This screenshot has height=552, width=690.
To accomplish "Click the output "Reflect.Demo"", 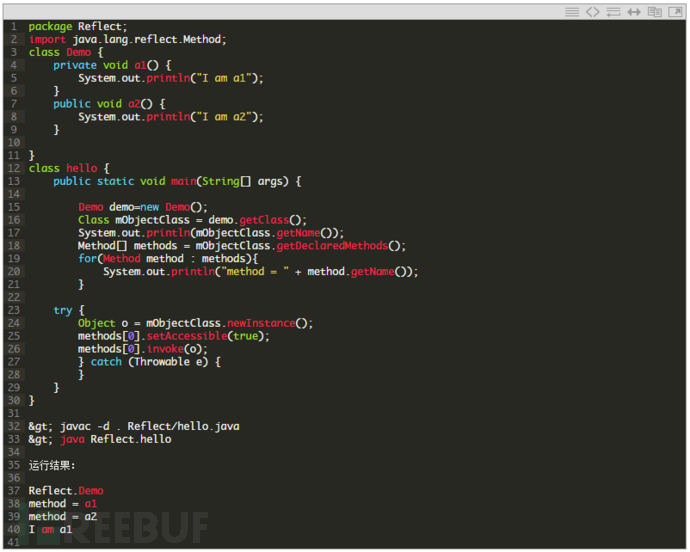I will pyautogui.click(x=66, y=491).
